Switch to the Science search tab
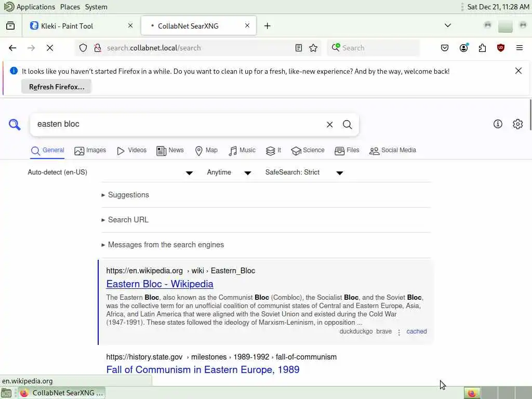 (x=308, y=150)
